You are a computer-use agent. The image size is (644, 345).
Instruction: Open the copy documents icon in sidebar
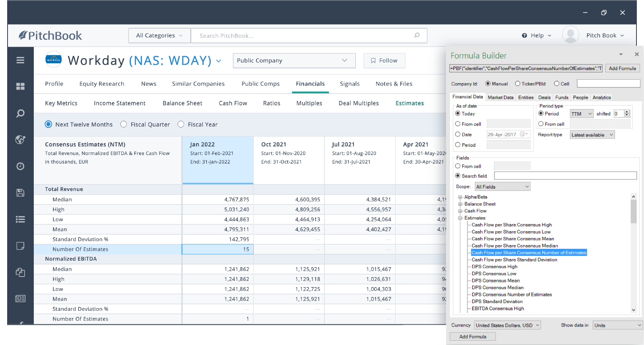[x=20, y=272]
